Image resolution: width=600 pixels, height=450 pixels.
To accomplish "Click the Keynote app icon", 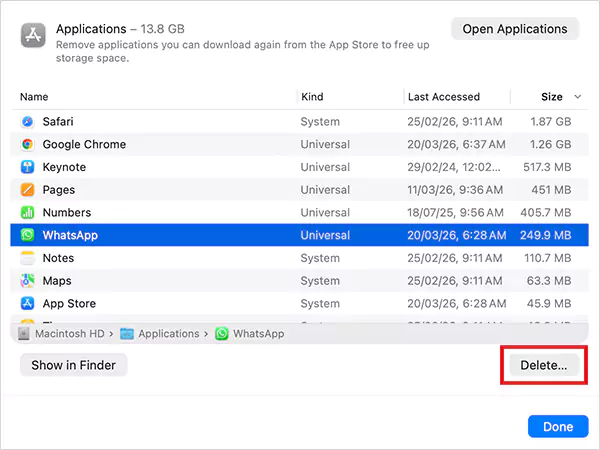I will tap(27, 167).
